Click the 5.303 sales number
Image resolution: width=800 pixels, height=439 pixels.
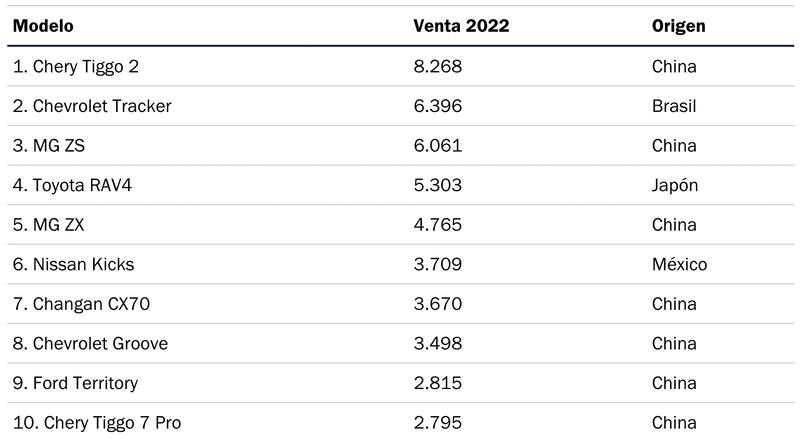tap(437, 185)
